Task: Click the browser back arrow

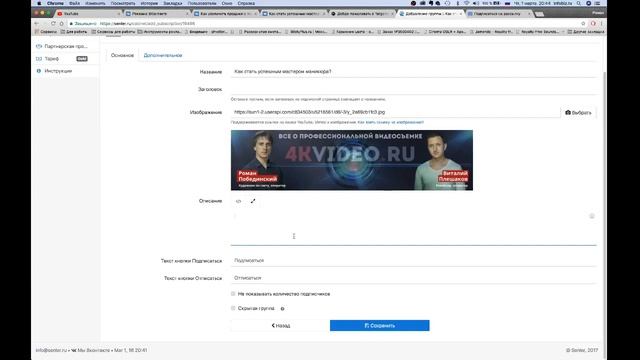Action: coord(37,24)
